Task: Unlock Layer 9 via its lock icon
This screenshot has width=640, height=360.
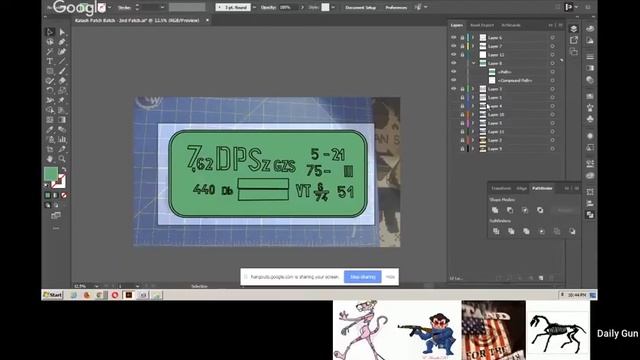Action: point(462,149)
